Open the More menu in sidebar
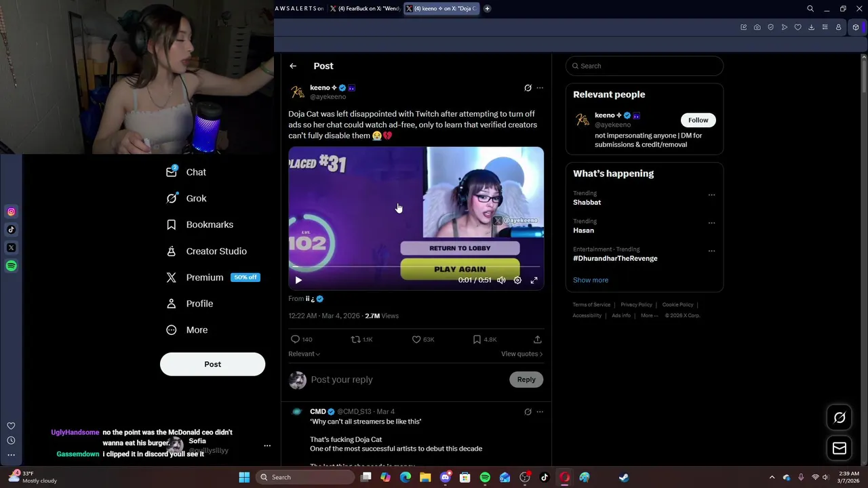868x488 pixels. tap(187, 330)
